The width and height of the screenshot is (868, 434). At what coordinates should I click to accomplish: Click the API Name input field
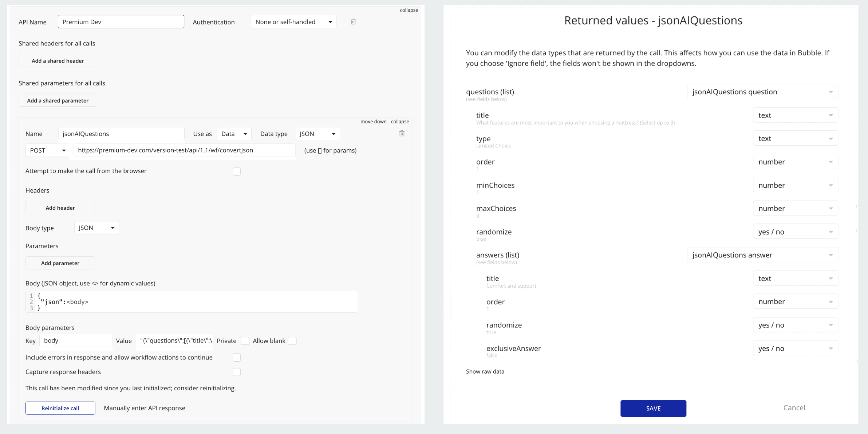tap(121, 22)
